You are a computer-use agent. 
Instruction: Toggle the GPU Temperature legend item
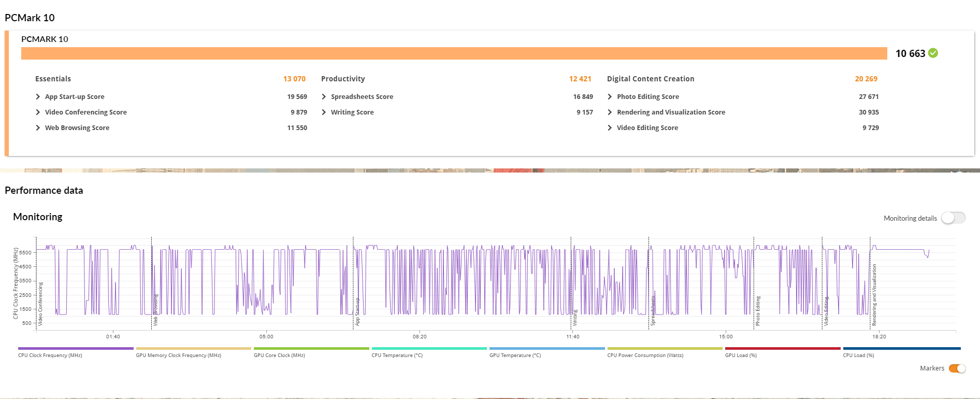(547, 352)
